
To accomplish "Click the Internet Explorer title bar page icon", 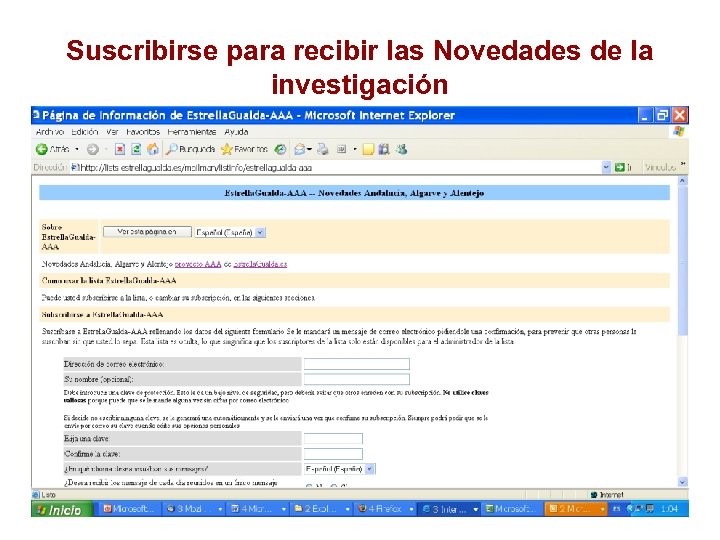I will point(36,114).
